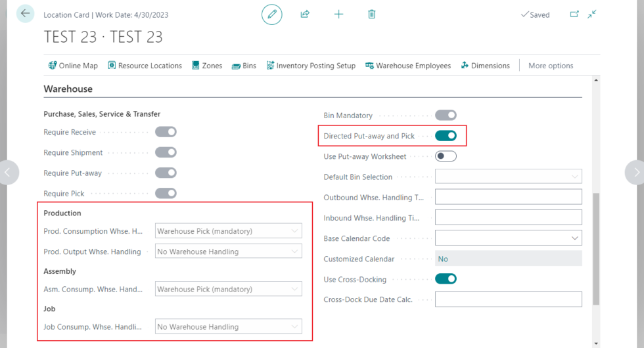Click Purchase, Sales, Service & Transfer heading
The width and height of the screenshot is (644, 348).
coord(102,114)
